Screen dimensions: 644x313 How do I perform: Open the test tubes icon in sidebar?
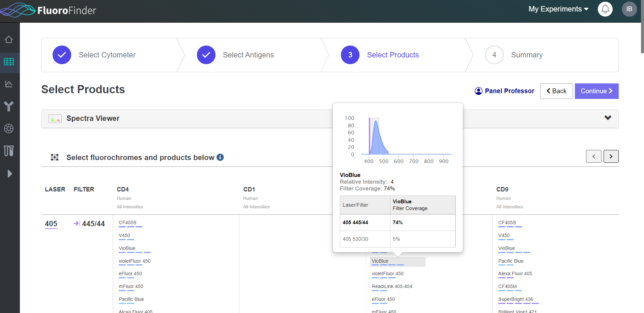pyautogui.click(x=9, y=151)
